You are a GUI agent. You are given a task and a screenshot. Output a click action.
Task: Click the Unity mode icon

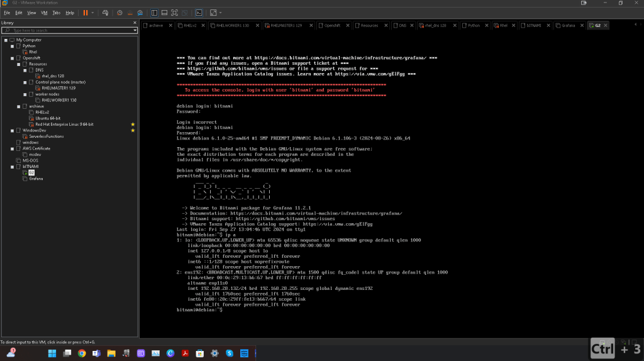pos(184,13)
